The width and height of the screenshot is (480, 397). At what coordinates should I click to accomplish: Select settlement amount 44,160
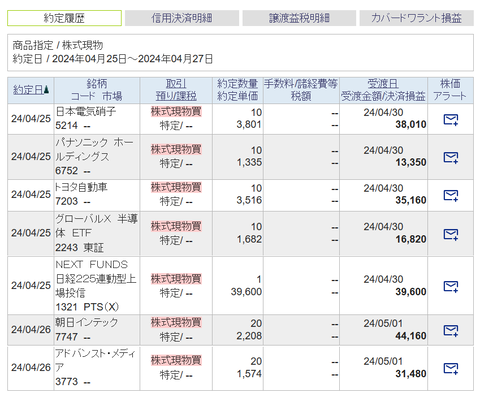click(x=411, y=336)
